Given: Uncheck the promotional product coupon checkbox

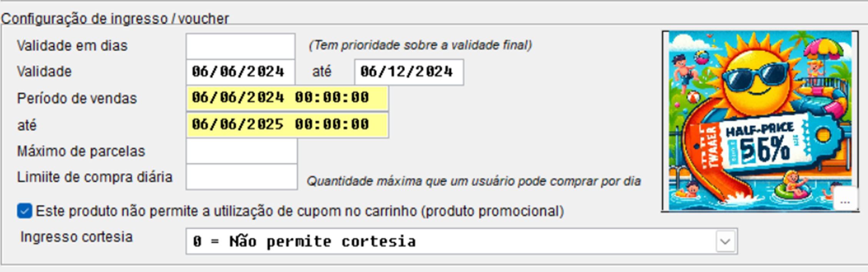Looking at the screenshot, I should (x=24, y=211).
